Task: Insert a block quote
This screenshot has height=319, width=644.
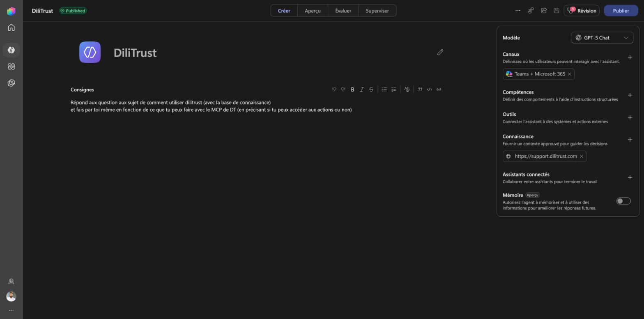Action: pyautogui.click(x=420, y=89)
